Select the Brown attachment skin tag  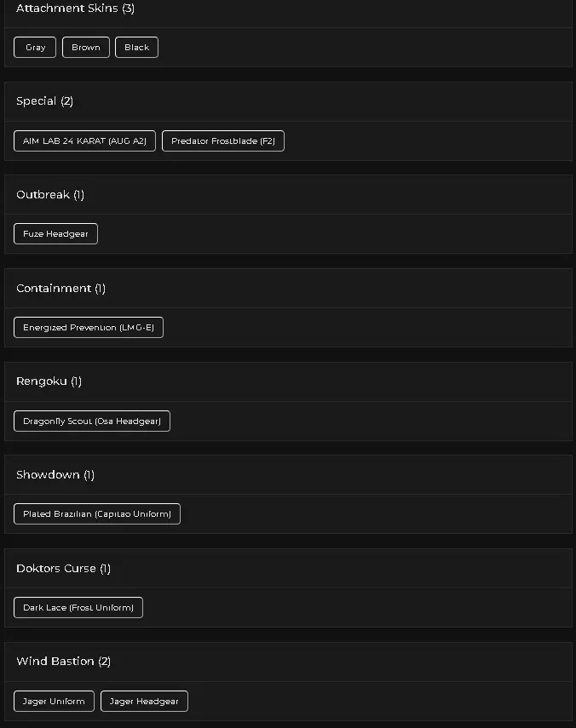coord(85,48)
